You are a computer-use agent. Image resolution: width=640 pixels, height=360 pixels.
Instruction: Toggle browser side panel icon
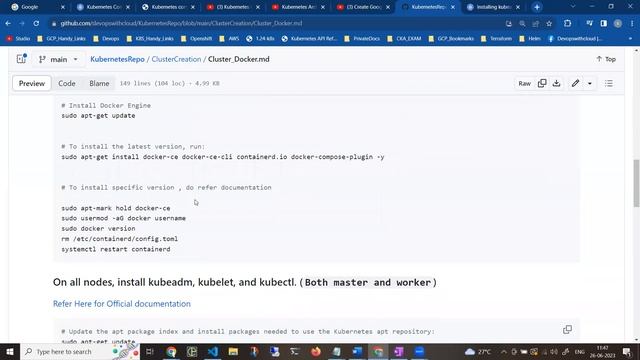pos(604,23)
